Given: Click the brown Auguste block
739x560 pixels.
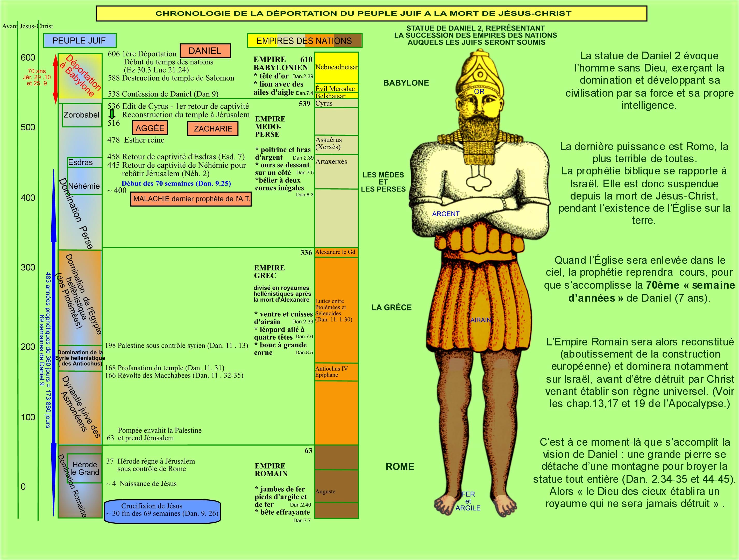Looking at the screenshot, I should click(x=336, y=488).
